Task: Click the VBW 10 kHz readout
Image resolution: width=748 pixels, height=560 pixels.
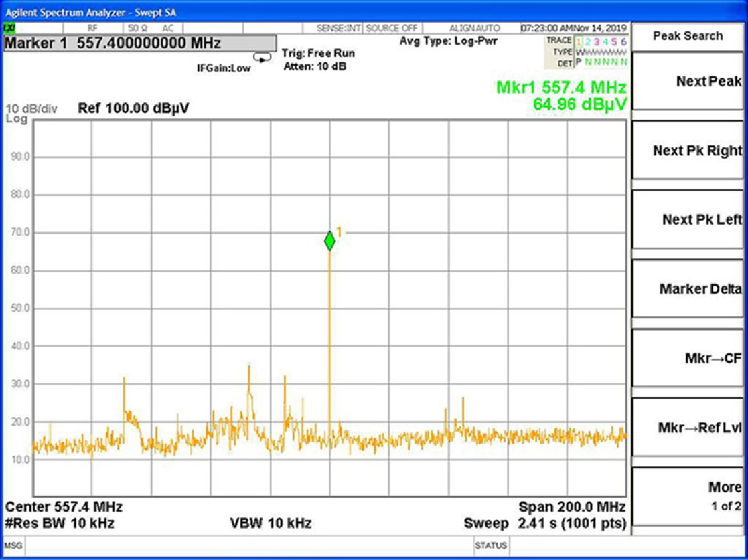Action: coord(271,523)
